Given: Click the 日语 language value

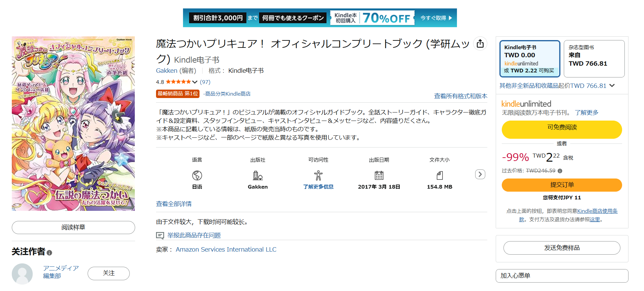Looking at the screenshot, I should (197, 187).
